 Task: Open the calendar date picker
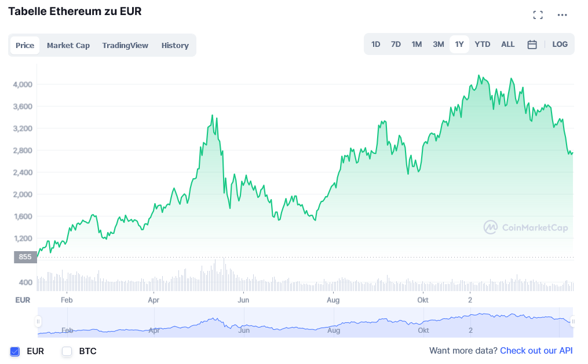pos(532,44)
